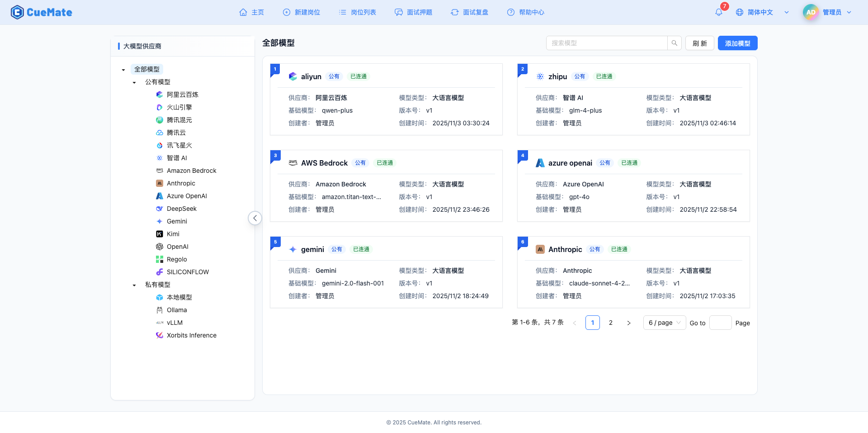Open the language dropdown next to 简体中文

click(787, 12)
